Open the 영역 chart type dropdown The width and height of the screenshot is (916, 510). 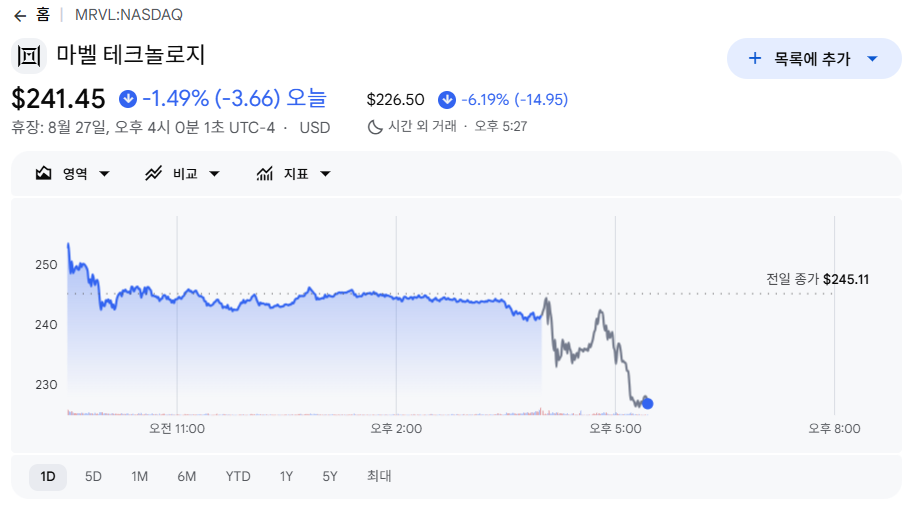pos(74,174)
